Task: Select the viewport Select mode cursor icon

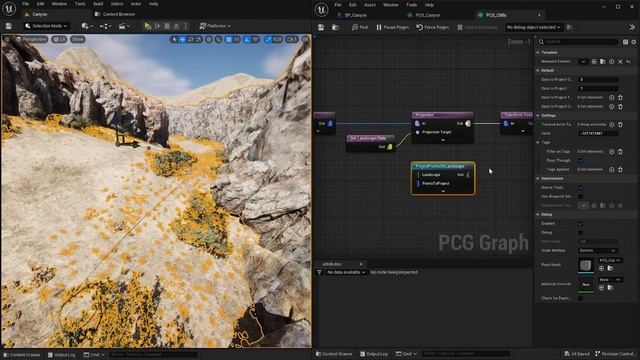Action: pos(174,40)
